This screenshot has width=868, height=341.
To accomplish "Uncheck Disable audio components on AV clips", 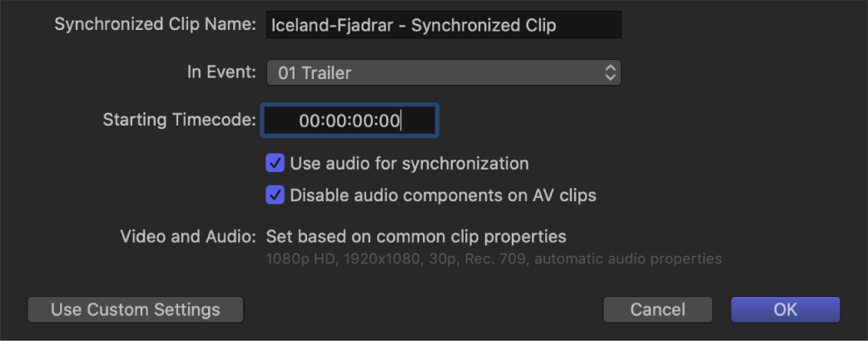I will [x=275, y=196].
